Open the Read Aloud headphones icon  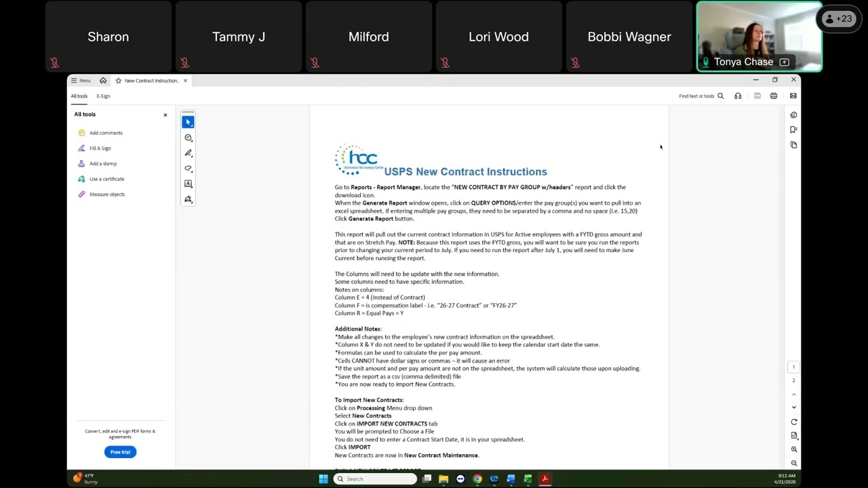[x=738, y=96]
